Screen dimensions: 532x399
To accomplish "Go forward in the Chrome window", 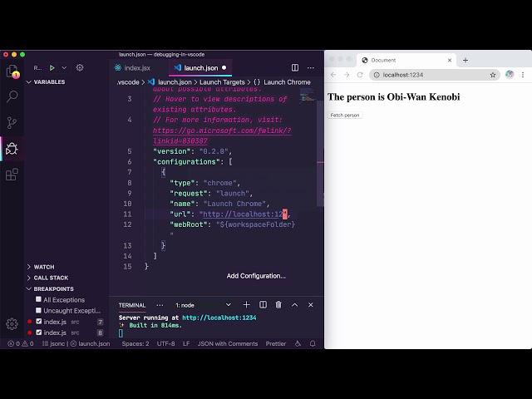I will [x=347, y=75].
